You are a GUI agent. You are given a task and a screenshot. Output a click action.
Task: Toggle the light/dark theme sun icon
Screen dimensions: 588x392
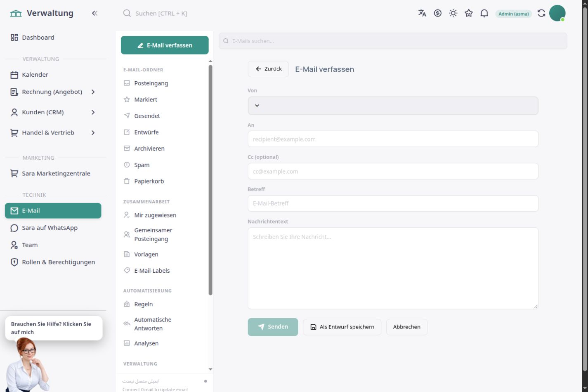click(453, 13)
